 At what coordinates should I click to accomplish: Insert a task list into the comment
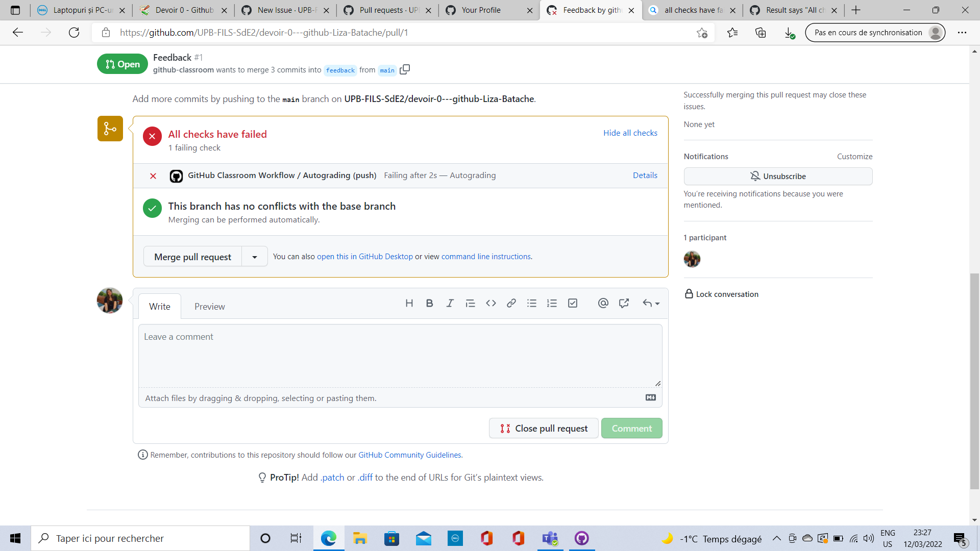click(x=573, y=303)
